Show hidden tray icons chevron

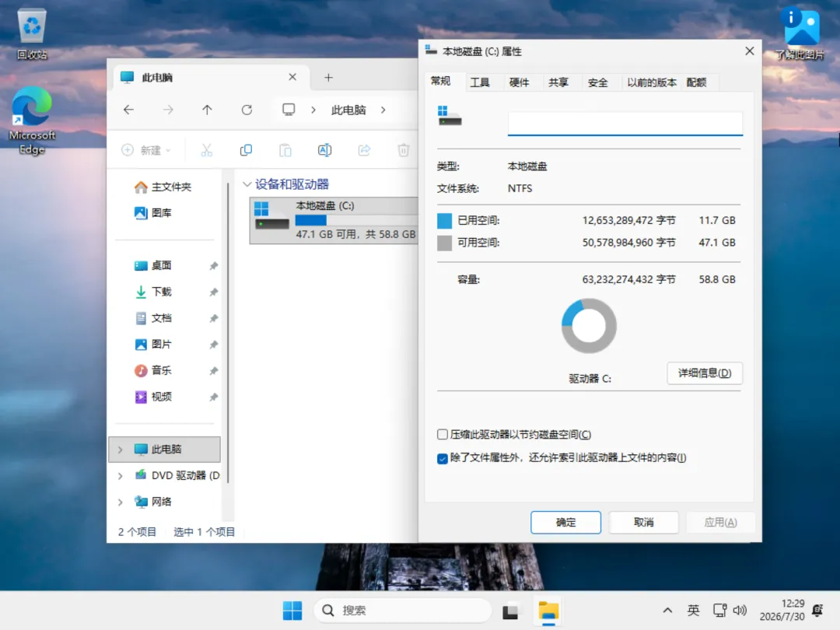667,611
